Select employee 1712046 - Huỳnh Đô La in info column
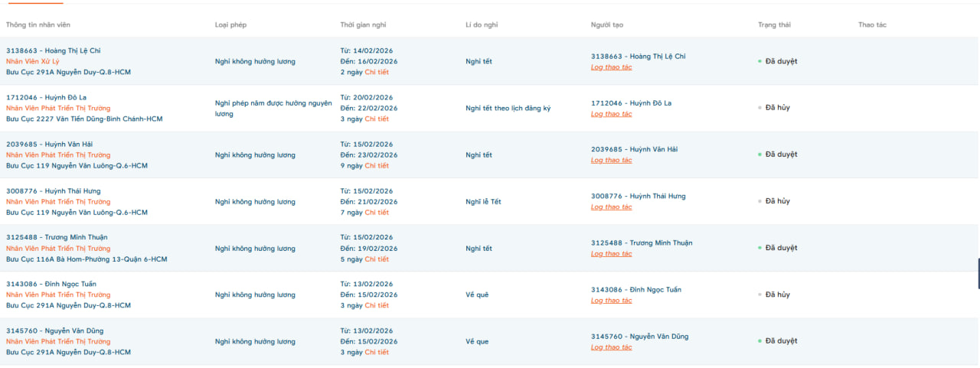Viewport: 980px width, 368px height. tap(46, 98)
